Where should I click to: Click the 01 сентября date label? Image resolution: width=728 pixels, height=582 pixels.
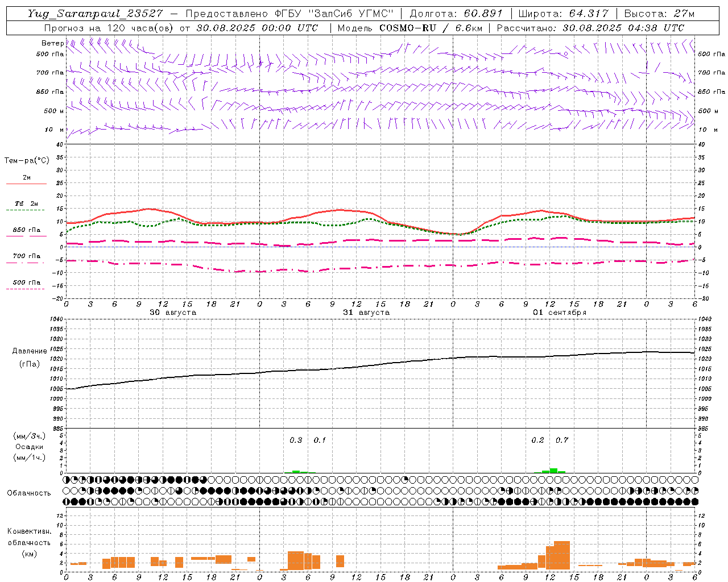point(560,313)
